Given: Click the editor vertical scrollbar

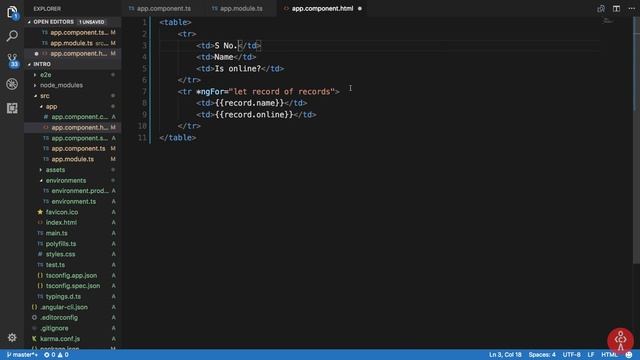Looking at the screenshot, I should coord(636,141).
